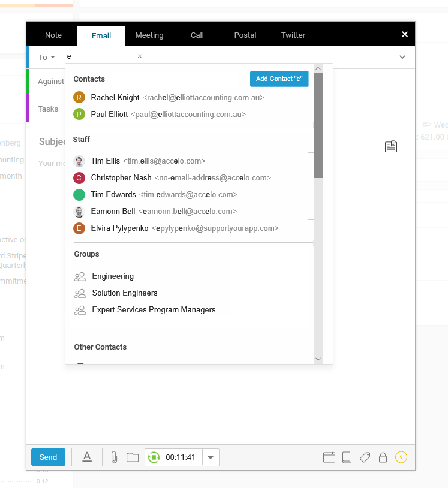
Task: Click Add Contact "e" button
Action: 279,79
